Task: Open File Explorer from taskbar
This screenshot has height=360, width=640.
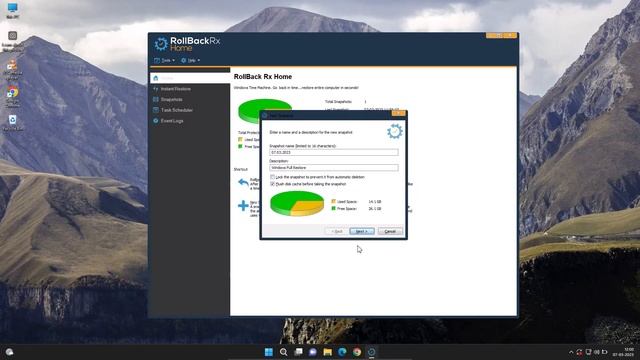Action: pos(327,352)
